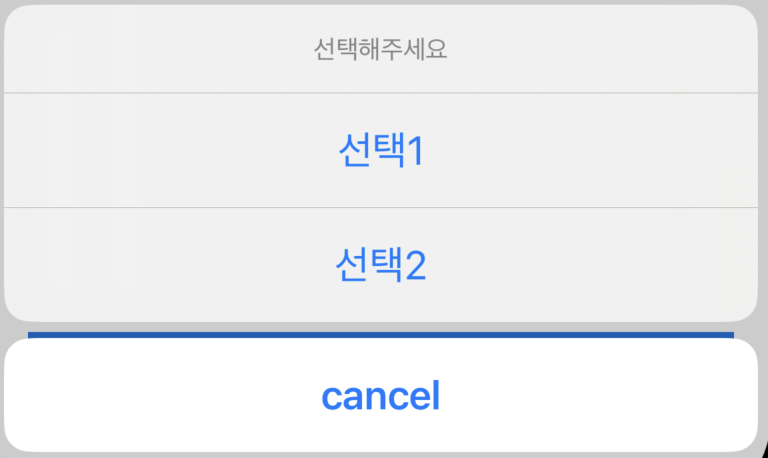The height and width of the screenshot is (458, 768).
Task: Tap the blue strip behind the sheet
Action: [380, 334]
